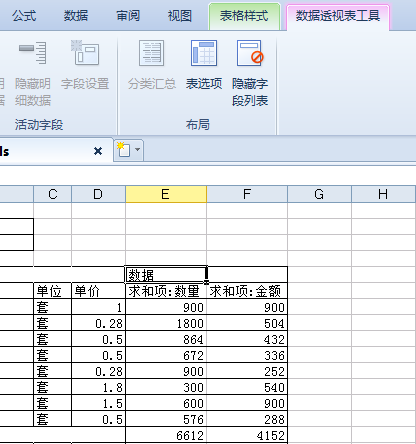
Task: Select the 求和项:金额 header cell
Action: (x=247, y=291)
